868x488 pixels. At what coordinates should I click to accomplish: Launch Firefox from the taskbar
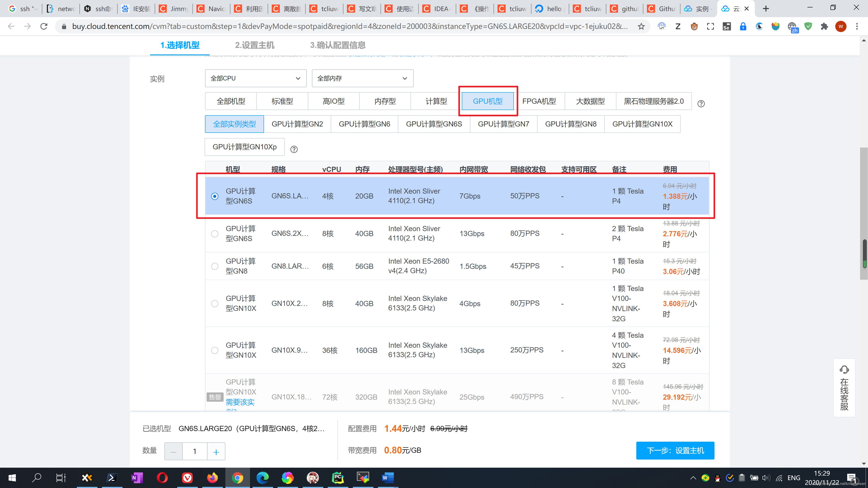tap(212, 478)
